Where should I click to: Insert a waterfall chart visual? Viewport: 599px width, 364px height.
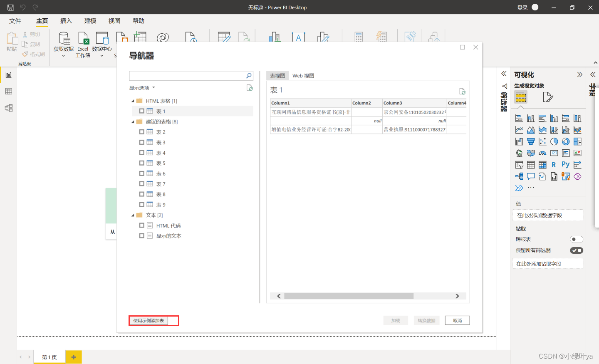click(x=519, y=142)
